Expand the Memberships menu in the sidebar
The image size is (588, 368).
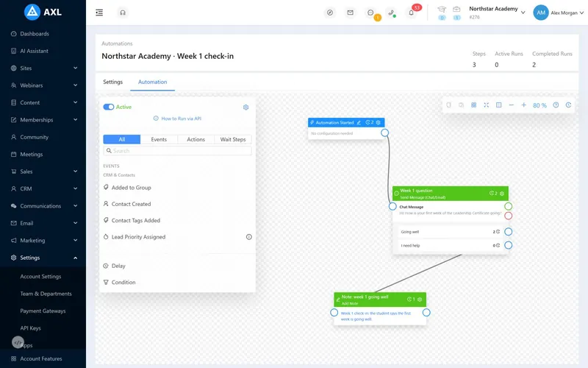(44, 120)
